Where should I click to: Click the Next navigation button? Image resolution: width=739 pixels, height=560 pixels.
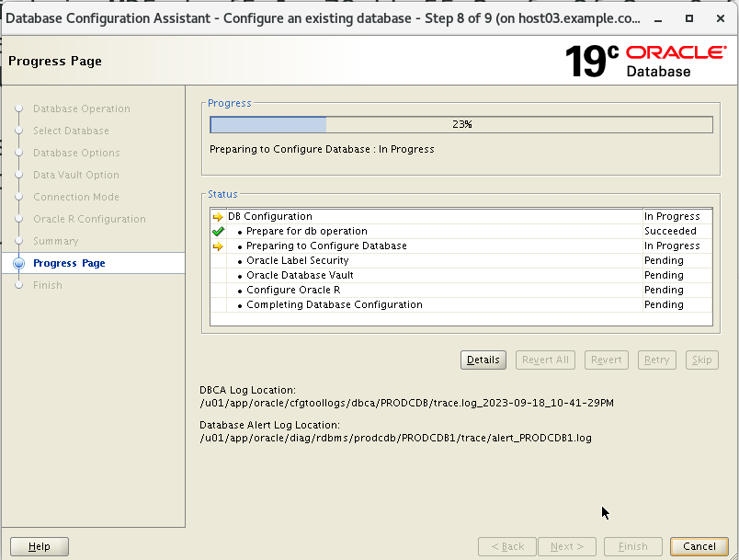[567, 546]
